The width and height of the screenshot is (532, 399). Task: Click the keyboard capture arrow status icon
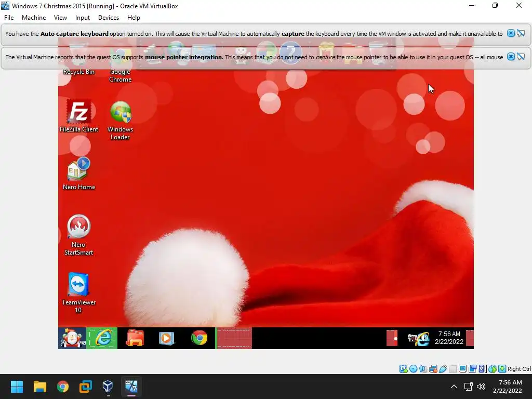click(502, 368)
